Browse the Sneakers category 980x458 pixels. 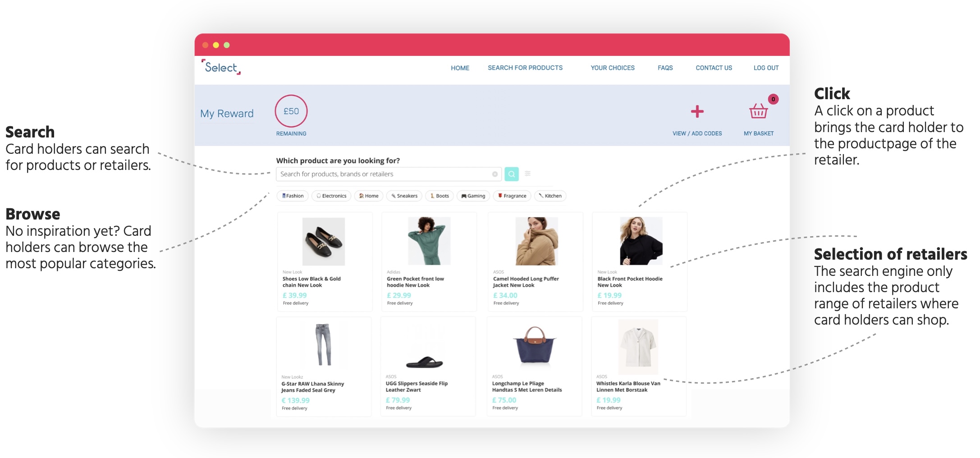404,196
